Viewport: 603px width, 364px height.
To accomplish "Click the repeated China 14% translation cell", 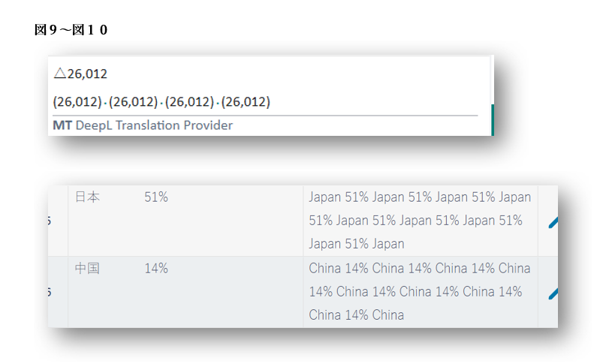I will pos(419,291).
